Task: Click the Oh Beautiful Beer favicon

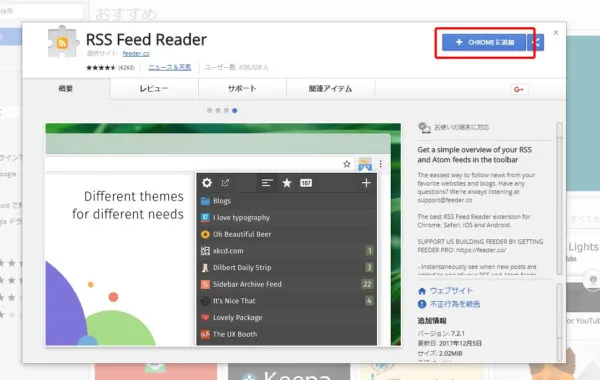Action: click(205, 234)
